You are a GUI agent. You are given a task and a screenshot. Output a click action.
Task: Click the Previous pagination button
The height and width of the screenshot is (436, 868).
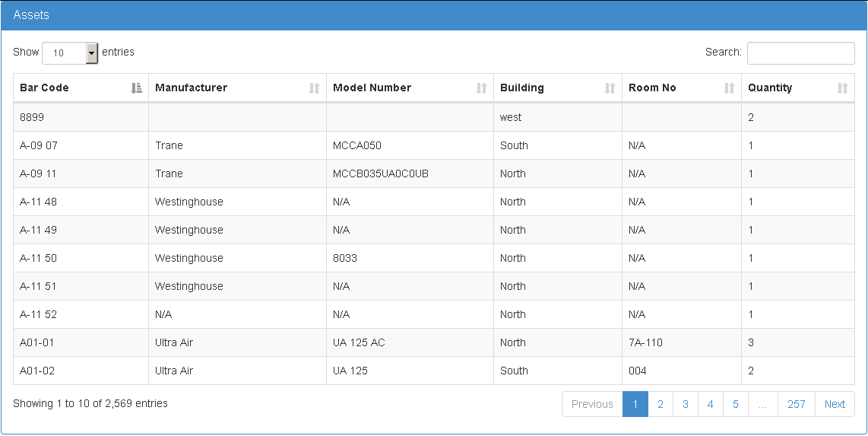(x=591, y=404)
